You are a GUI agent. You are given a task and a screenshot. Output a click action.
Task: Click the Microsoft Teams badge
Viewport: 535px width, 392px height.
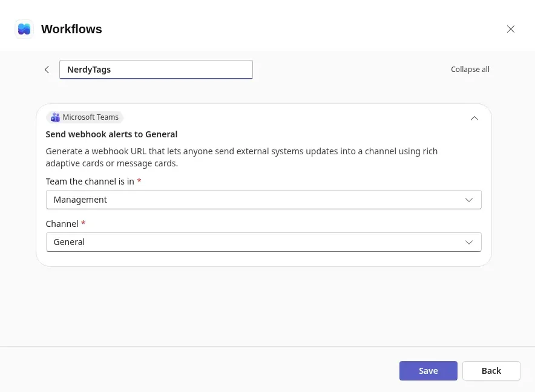point(85,117)
